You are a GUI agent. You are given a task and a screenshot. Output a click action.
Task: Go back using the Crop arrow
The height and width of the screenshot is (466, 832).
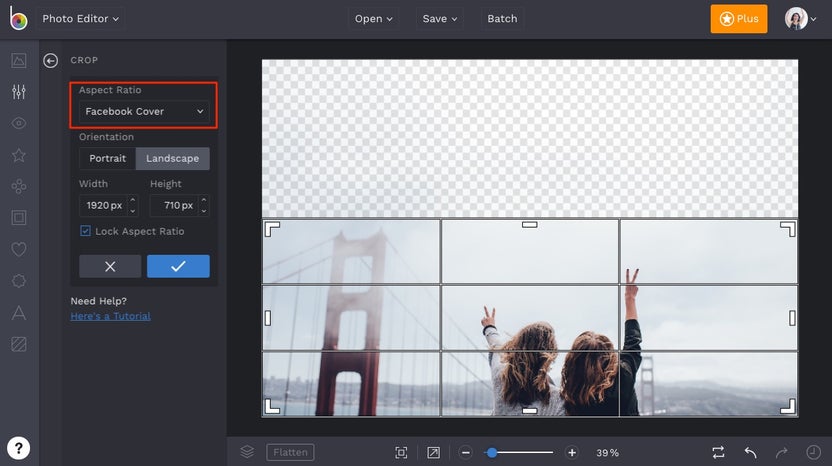tap(50, 61)
